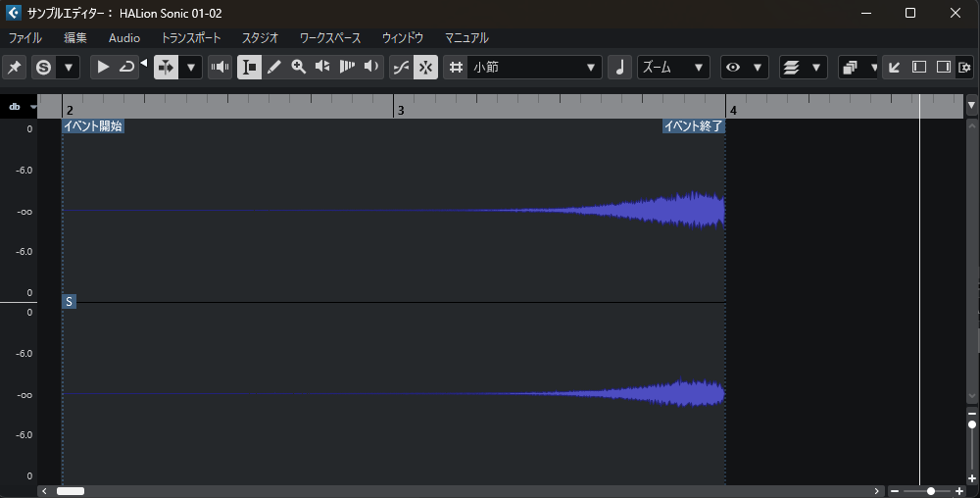
Task: Click the horizontal zoom slider handle
Action: tap(931, 491)
